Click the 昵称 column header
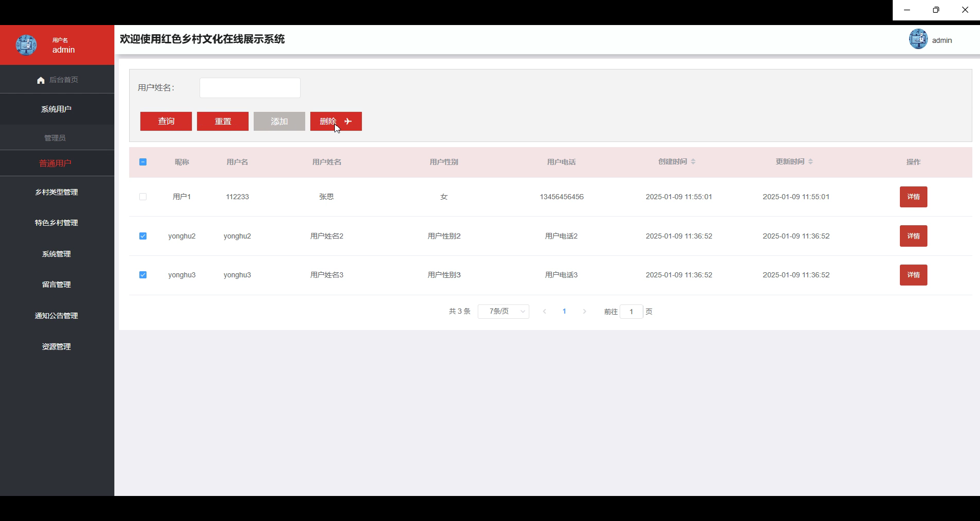The height and width of the screenshot is (521, 980). point(182,162)
